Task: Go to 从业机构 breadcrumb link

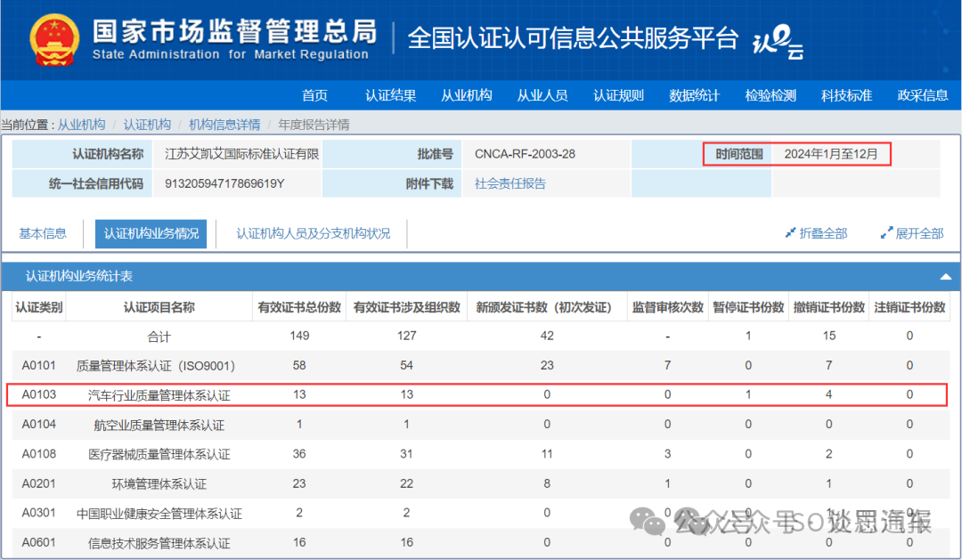Action: (x=82, y=125)
